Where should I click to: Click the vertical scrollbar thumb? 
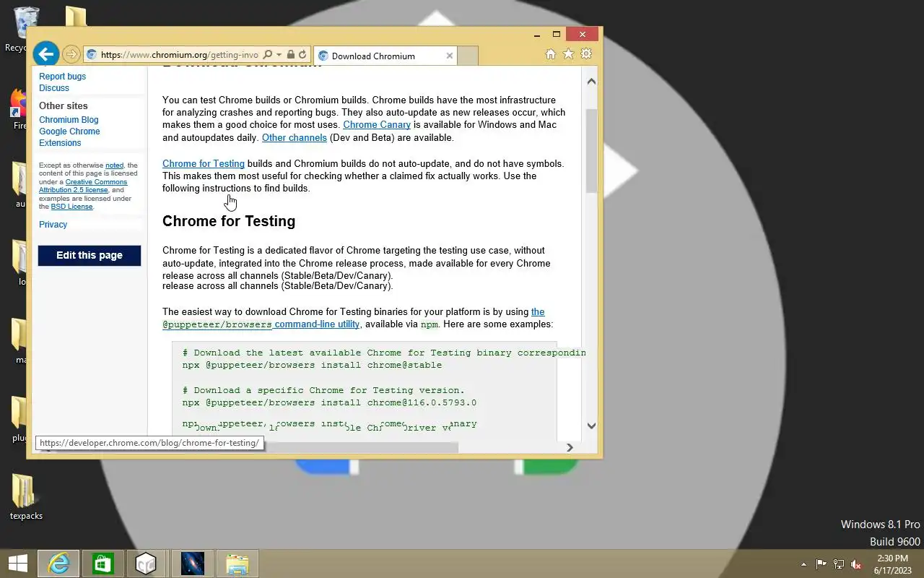[591, 151]
